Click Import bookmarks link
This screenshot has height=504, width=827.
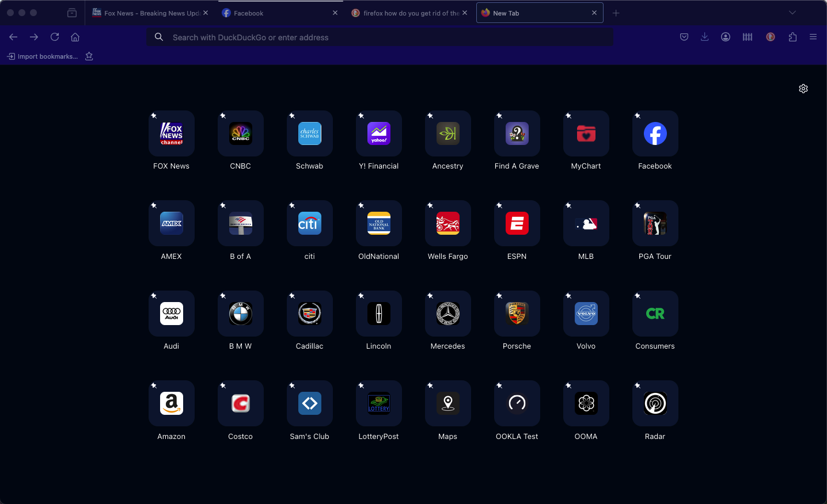43,56
